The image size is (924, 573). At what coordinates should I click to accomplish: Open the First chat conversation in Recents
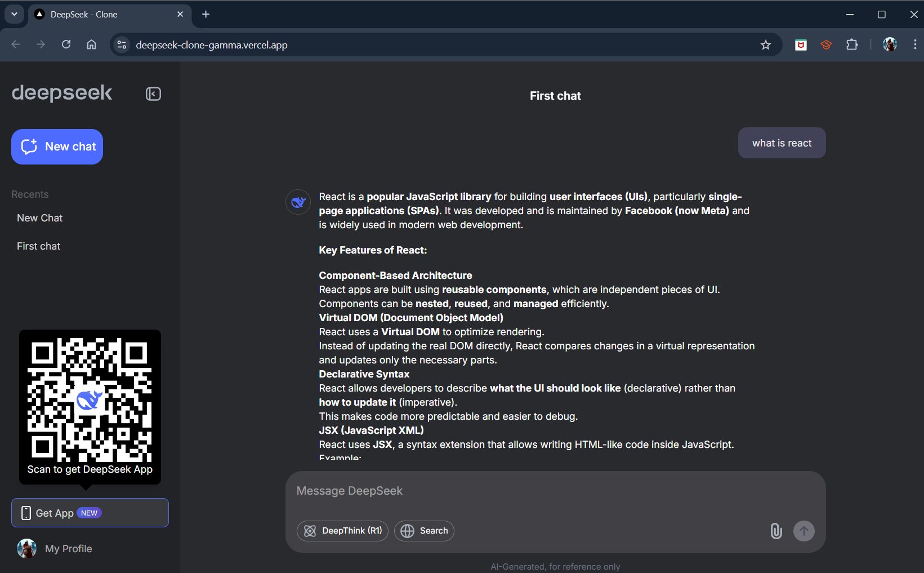click(x=38, y=246)
